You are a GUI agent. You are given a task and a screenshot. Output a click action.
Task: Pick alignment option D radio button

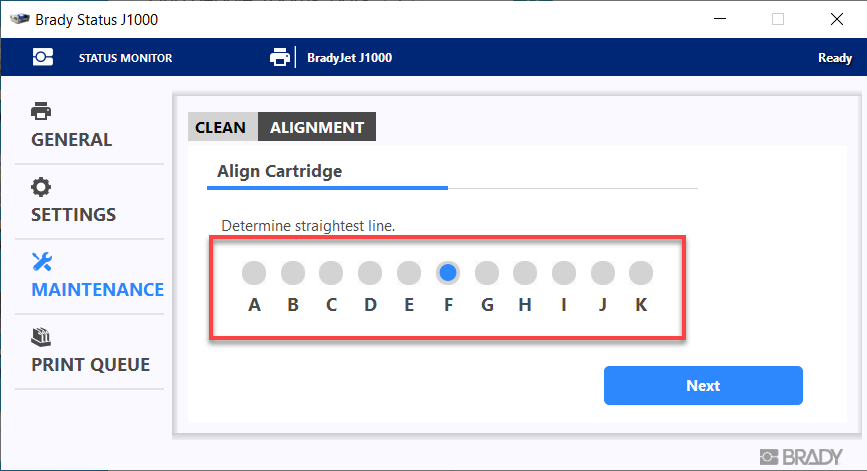point(370,272)
